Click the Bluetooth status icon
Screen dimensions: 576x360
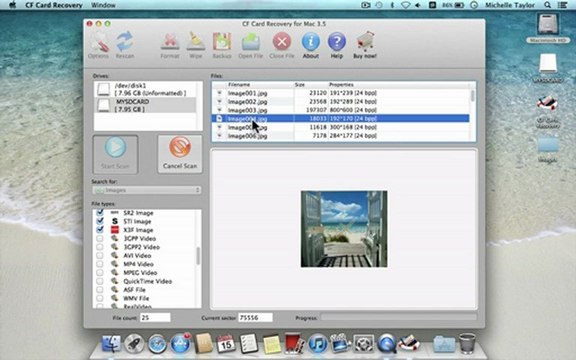tap(392, 5)
